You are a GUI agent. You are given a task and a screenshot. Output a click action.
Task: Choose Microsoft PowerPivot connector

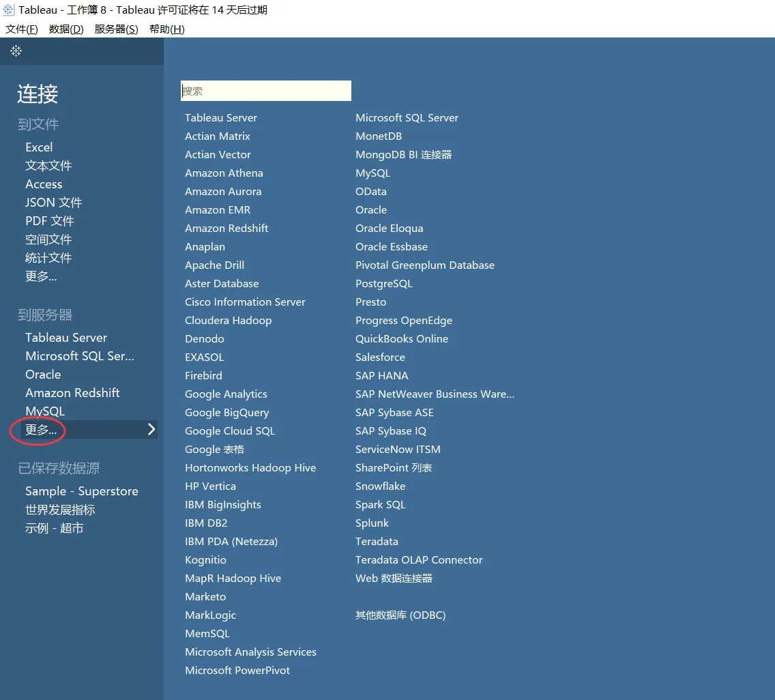237,671
